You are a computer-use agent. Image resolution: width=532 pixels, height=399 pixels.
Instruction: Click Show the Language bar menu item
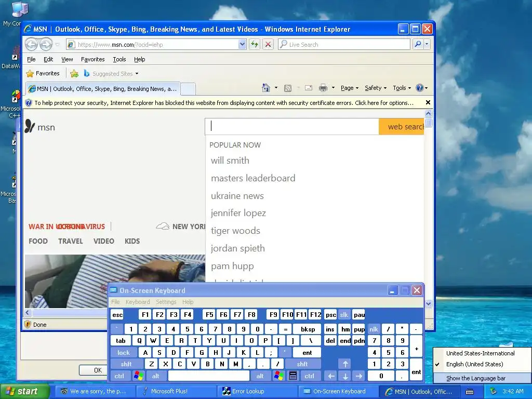pos(482,378)
